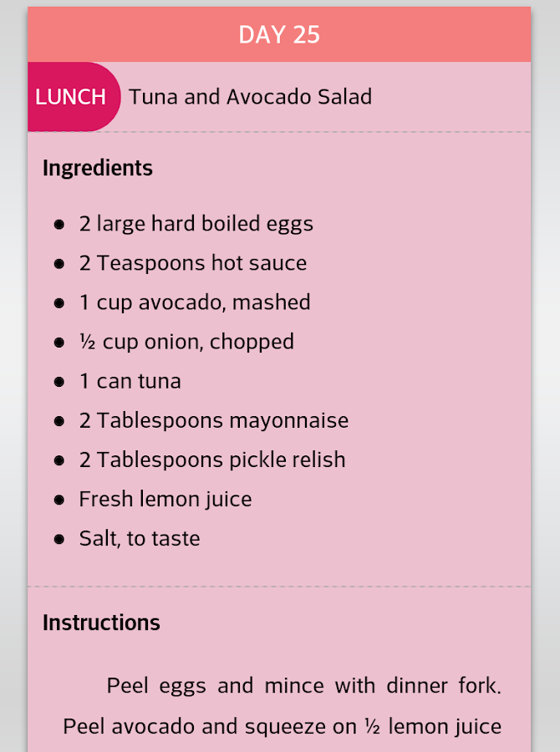The image size is (560, 752).
Task: Open the Tuna and Avocado Salad title
Action: 250,97
